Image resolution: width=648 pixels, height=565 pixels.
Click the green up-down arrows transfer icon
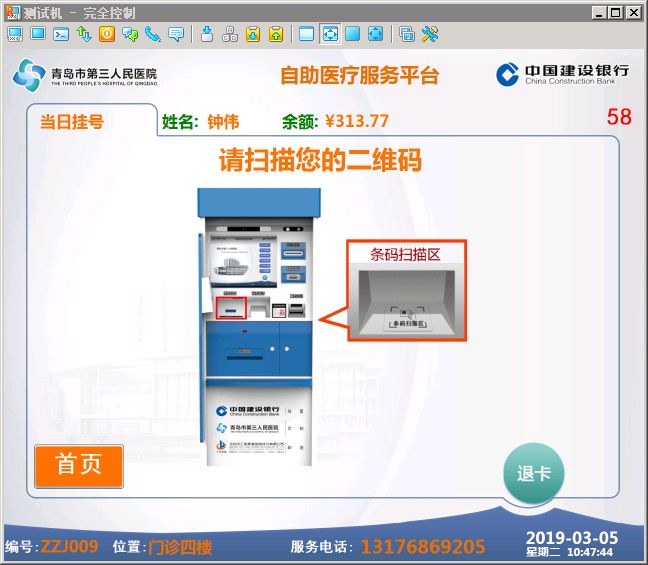[84, 34]
